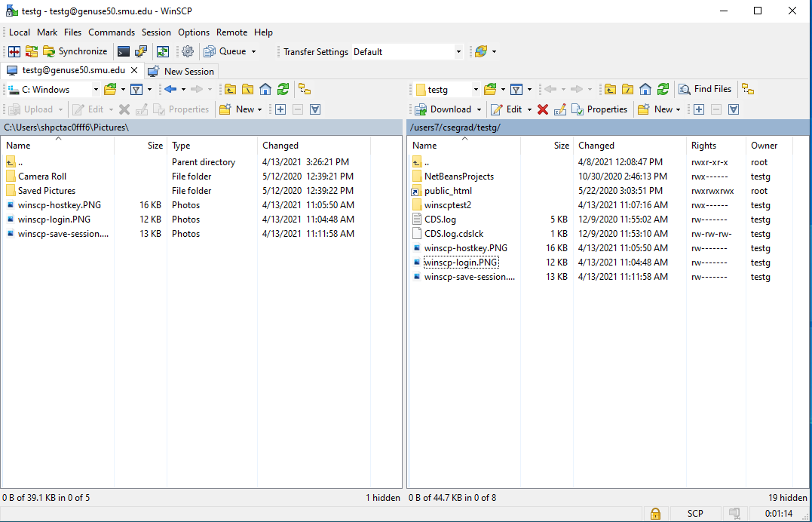Click the Find Files button

pos(706,89)
